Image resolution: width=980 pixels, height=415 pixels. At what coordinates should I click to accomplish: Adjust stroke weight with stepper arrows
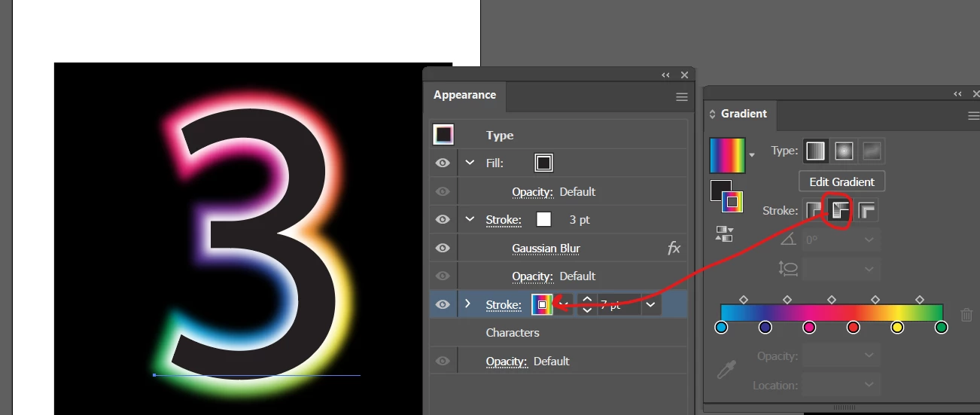[x=587, y=304]
